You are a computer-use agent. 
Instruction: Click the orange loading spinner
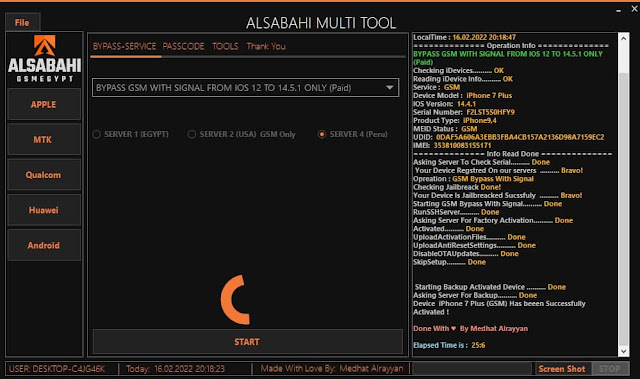coord(235,300)
